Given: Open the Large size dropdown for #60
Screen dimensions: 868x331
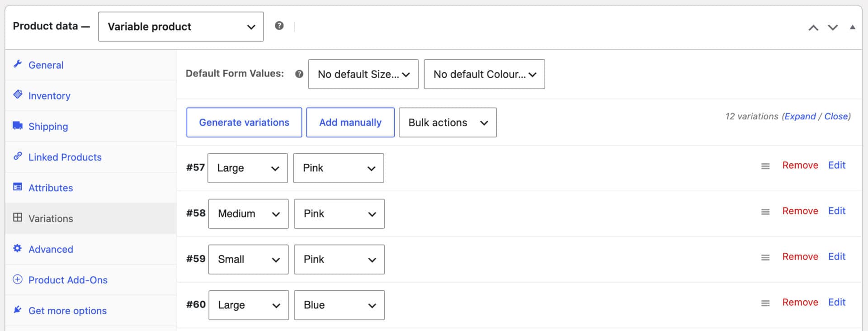Looking at the screenshot, I should click(249, 305).
